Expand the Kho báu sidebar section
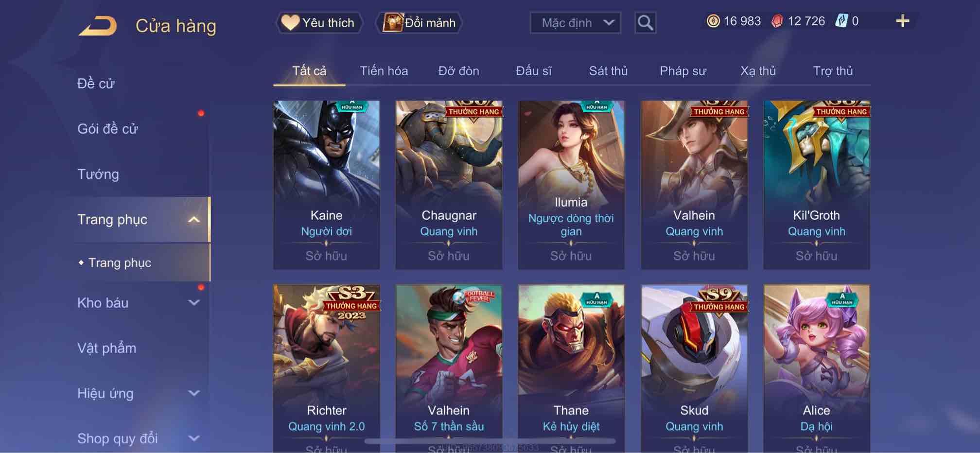980x453 pixels. (x=194, y=303)
